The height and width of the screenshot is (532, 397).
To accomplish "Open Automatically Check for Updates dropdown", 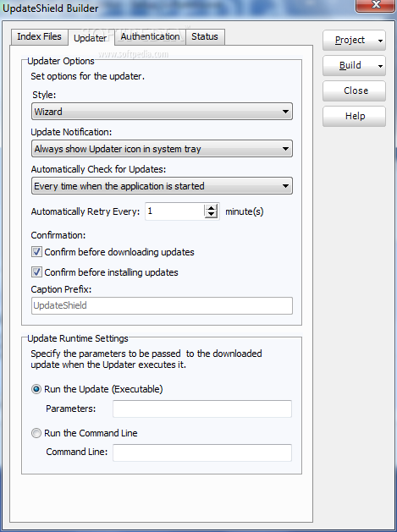I will click(162, 186).
